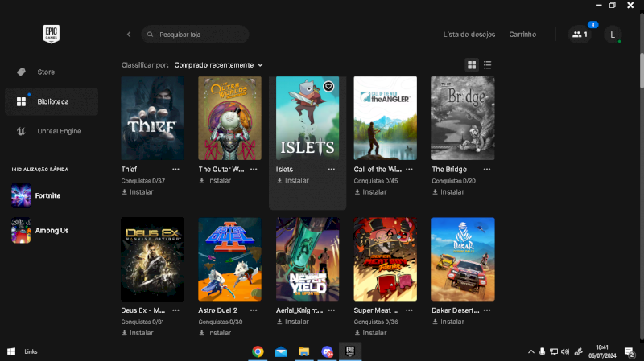Expand the Comprado recentemente sort dropdown
The image size is (644, 361).
[218, 65]
